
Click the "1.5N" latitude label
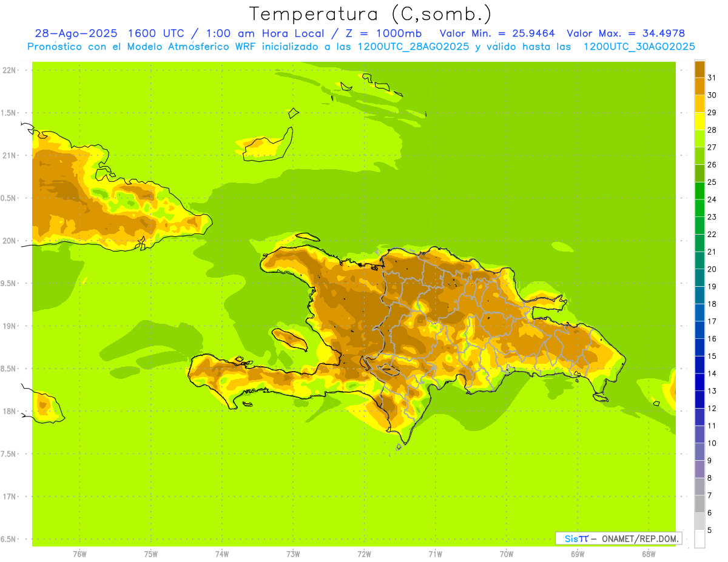click(9, 113)
